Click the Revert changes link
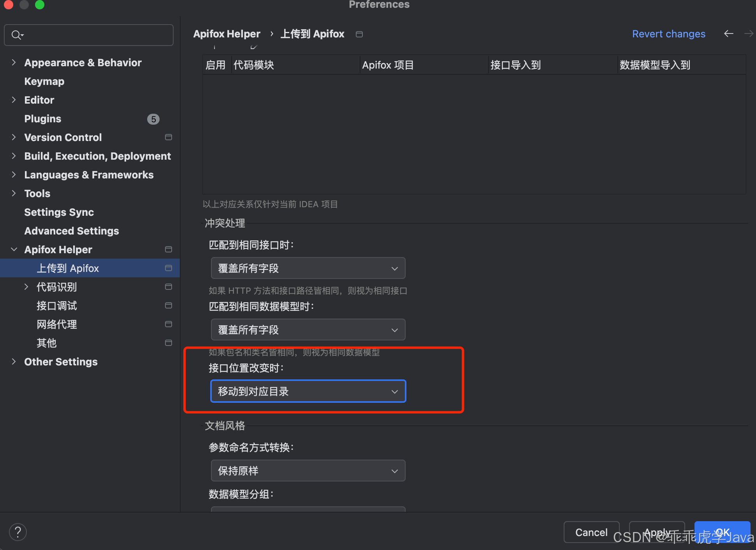 point(668,34)
